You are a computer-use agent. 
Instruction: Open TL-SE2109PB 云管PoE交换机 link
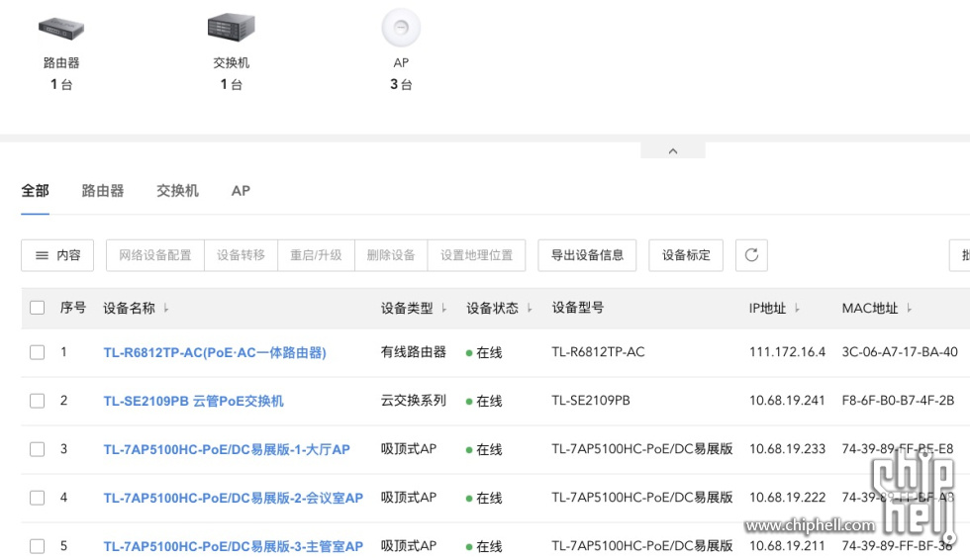(194, 401)
